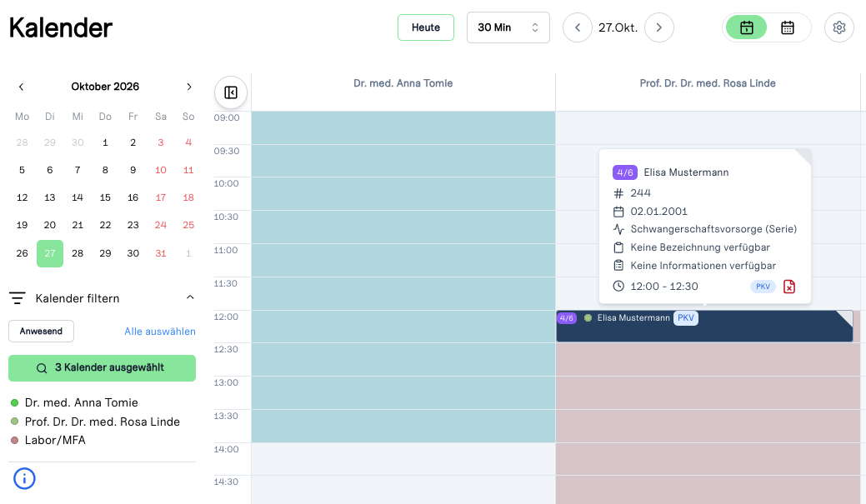Jump to today with Heute button

coord(426,27)
